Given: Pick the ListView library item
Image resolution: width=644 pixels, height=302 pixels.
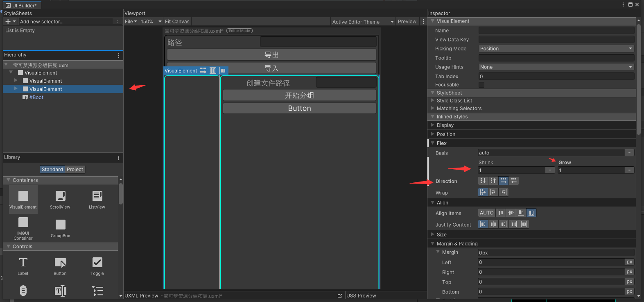Looking at the screenshot, I should coord(97,200).
